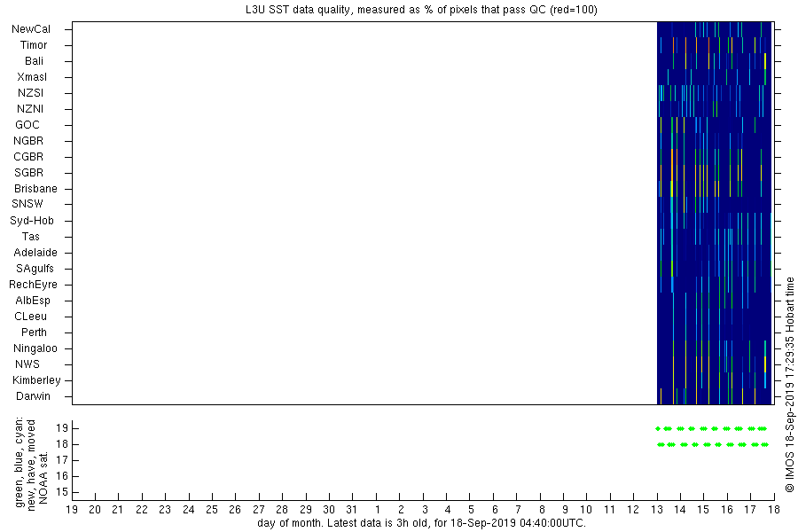Screen dimensions: 798x532
Task: Click satellite number 16 on lower axis
Action: [61, 476]
